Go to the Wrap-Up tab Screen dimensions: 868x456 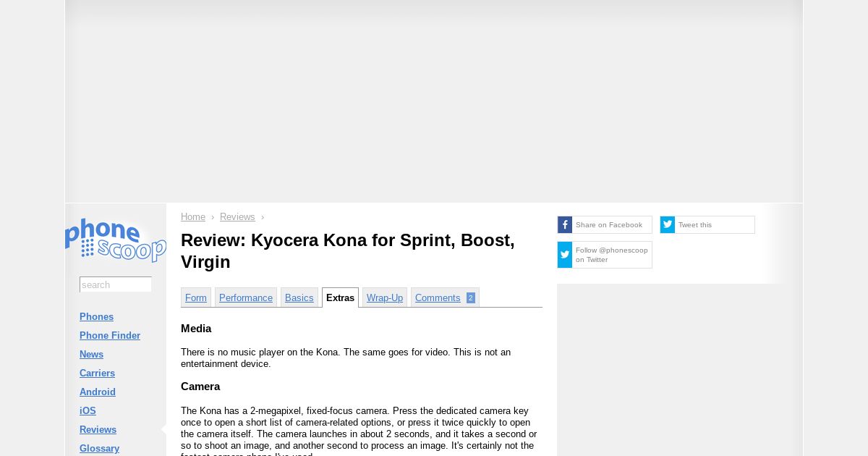(x=385, y=297)
